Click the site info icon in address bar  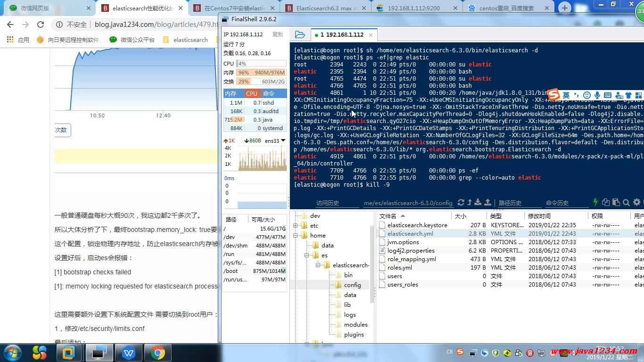pos(59,25)
